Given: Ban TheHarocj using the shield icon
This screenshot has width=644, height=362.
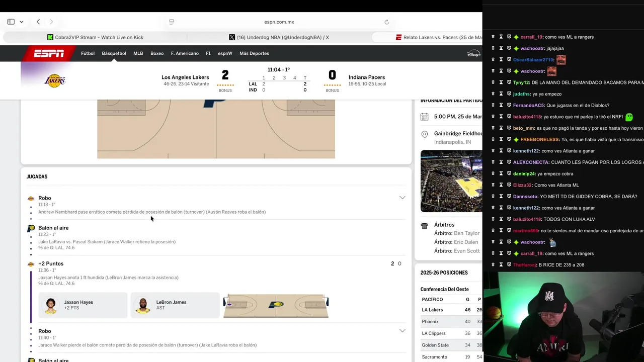Looking at the screenshot, I should coord(509,265).
